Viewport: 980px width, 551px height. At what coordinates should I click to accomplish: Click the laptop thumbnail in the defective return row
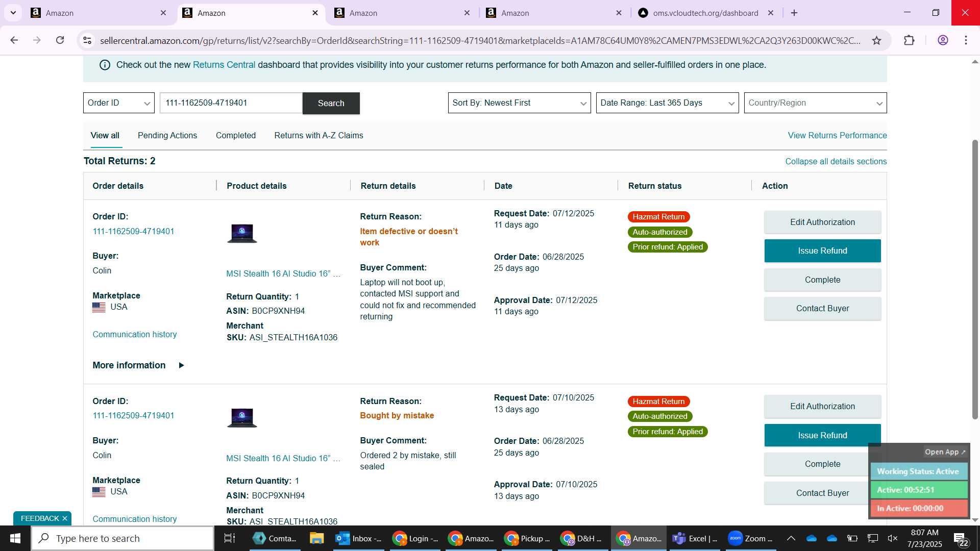pos(242,233)
